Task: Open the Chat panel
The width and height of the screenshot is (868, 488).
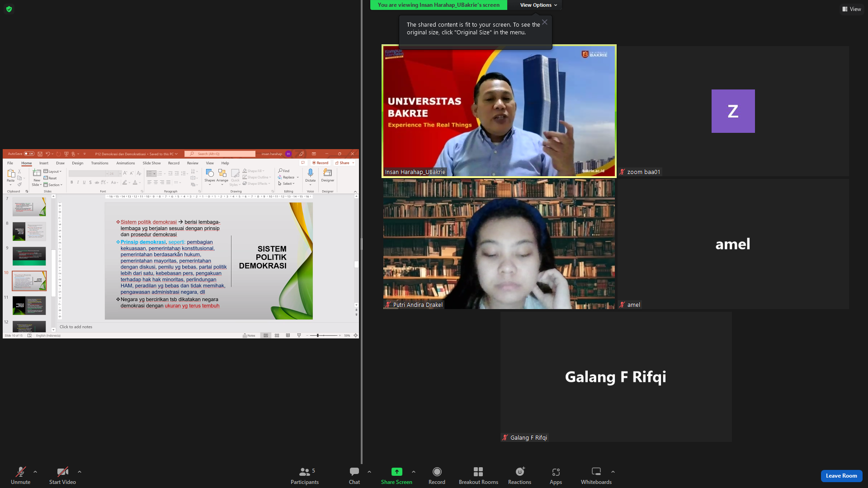Action: point(354,476)
